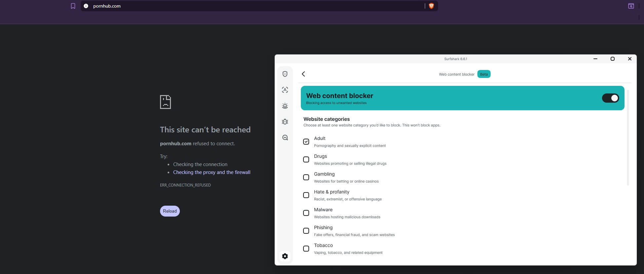Tick the Phishing category checkbox
The image size is (644, 274).
point(306,231)
